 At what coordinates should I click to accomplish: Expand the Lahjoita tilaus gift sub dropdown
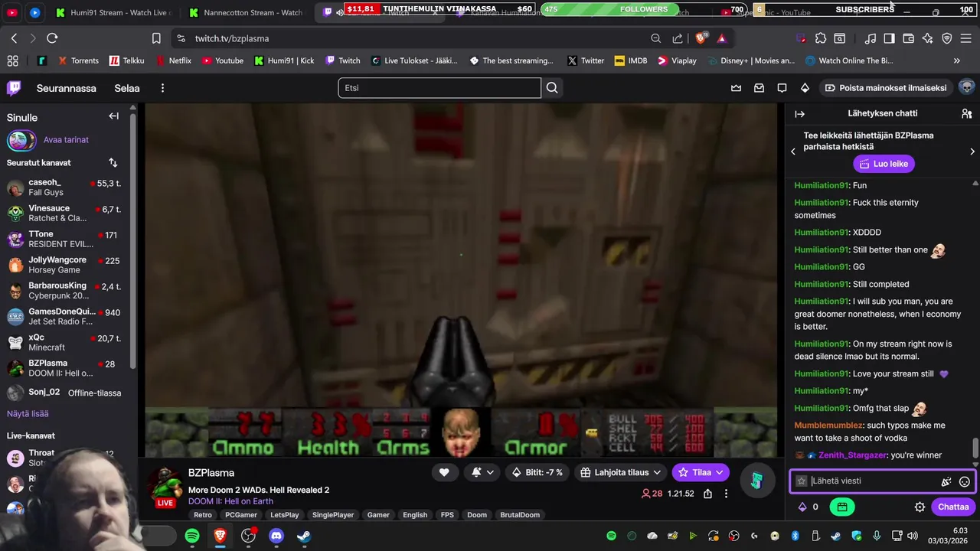pos(620,473)
